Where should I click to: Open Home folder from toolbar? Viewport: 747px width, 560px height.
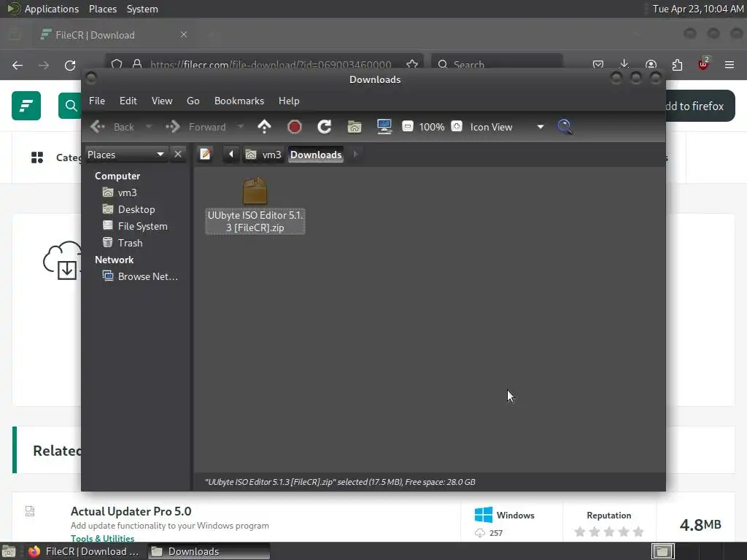click(x=355, y=127)
